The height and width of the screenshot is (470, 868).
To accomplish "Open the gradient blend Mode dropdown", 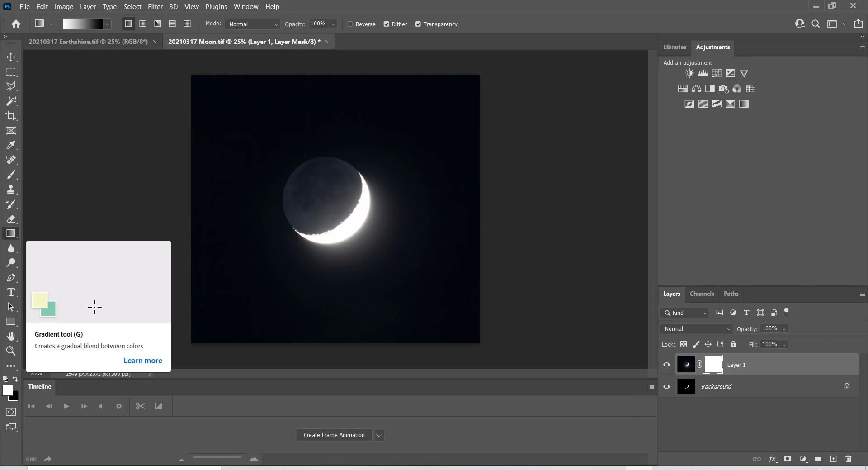I will click(x=252, y=24).
